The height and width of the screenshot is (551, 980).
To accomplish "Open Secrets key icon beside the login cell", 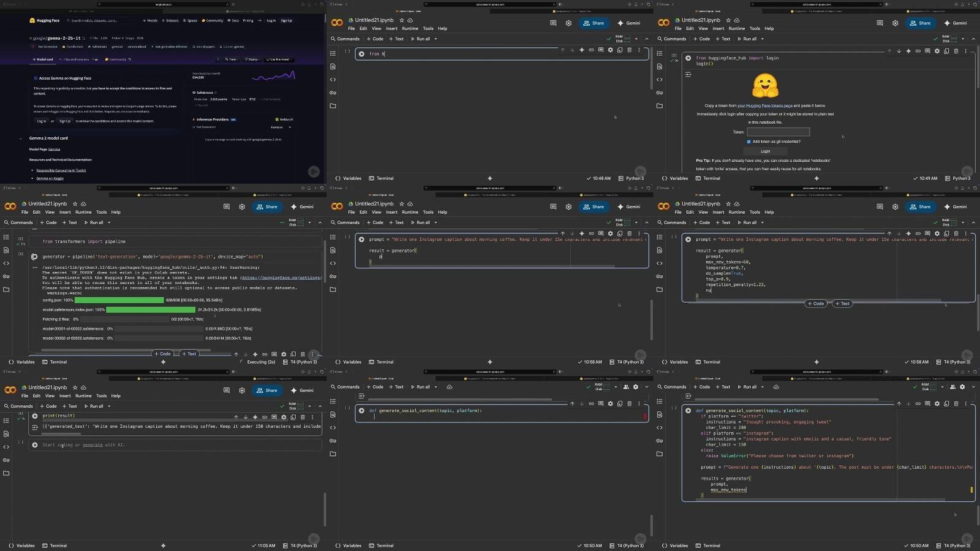I will pos(659,93).
